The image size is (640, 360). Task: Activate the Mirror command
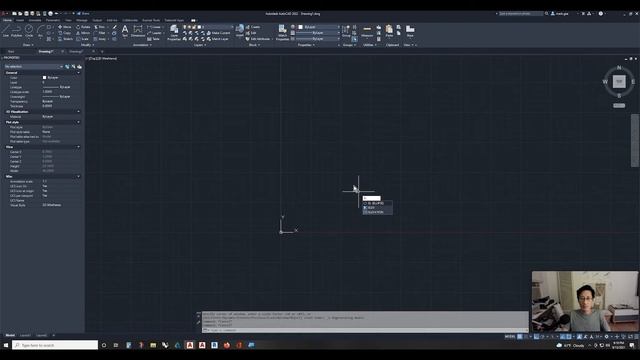tap(83, 33)
